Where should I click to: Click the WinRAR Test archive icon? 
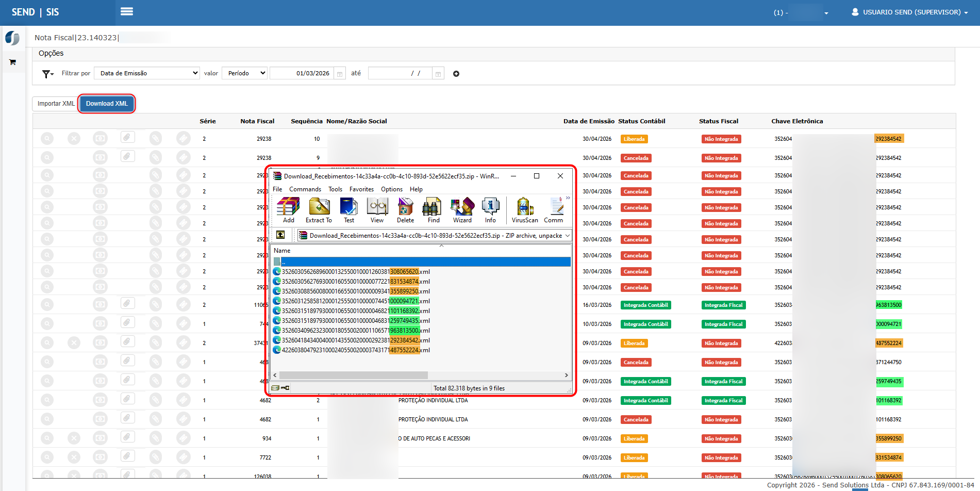(349, 207)
